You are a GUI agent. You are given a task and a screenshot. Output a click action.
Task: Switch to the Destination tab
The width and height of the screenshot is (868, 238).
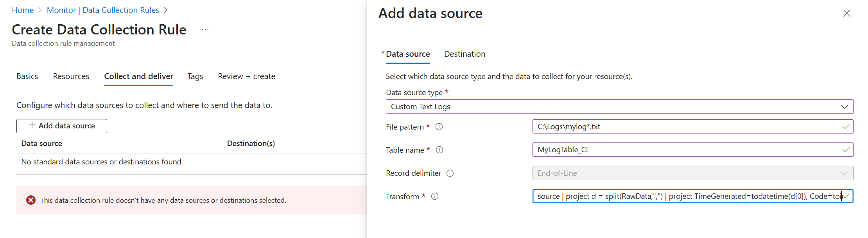pos(464,54)
